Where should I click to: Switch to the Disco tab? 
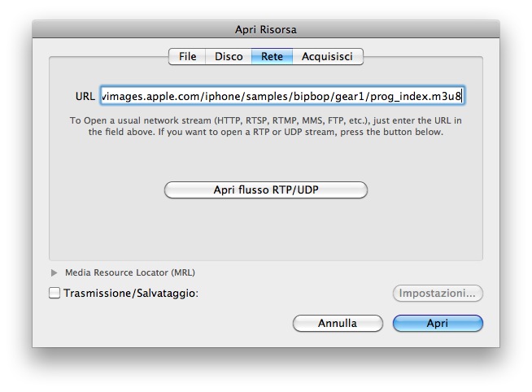point(229,57)
